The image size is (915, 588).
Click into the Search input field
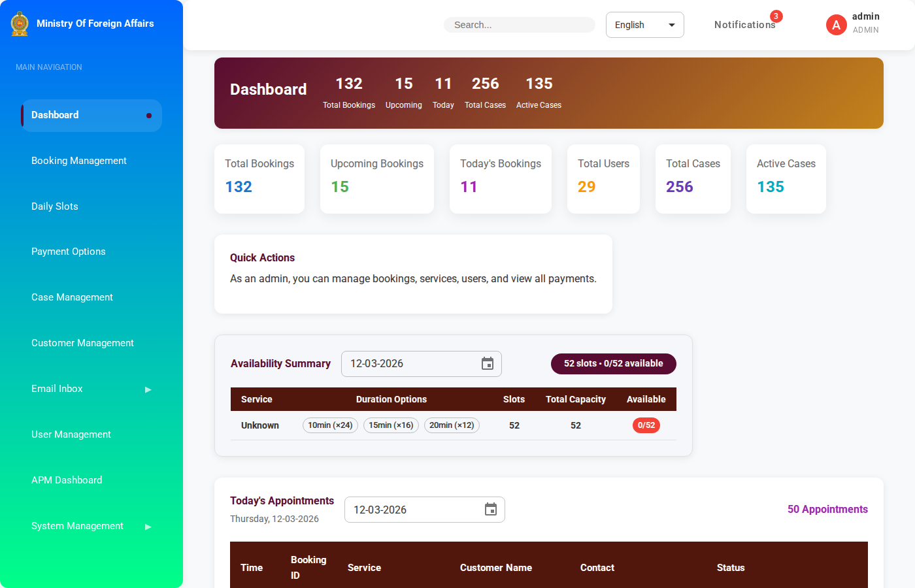point(520,25)
